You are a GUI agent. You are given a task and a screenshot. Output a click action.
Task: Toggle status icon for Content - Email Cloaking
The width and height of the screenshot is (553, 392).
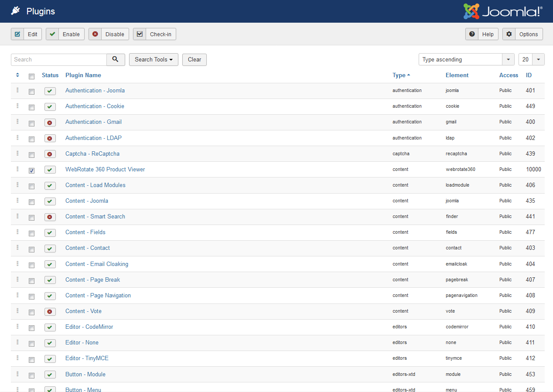point(50,264)
